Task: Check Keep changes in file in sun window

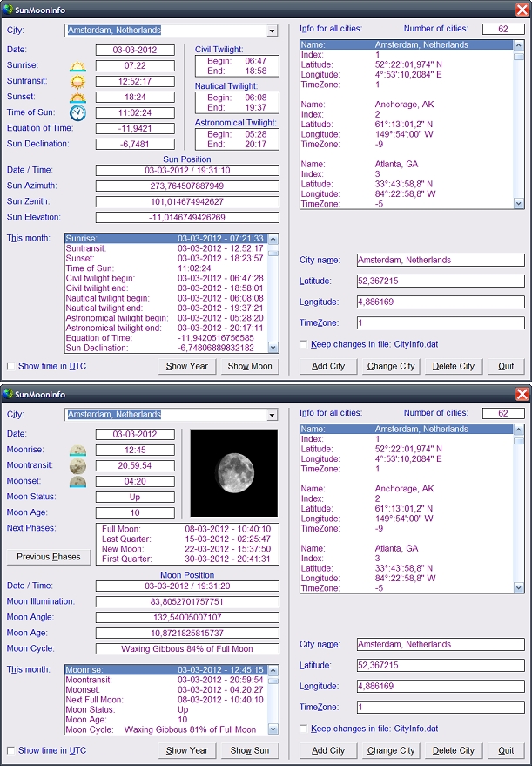Action: pos(304,344)
